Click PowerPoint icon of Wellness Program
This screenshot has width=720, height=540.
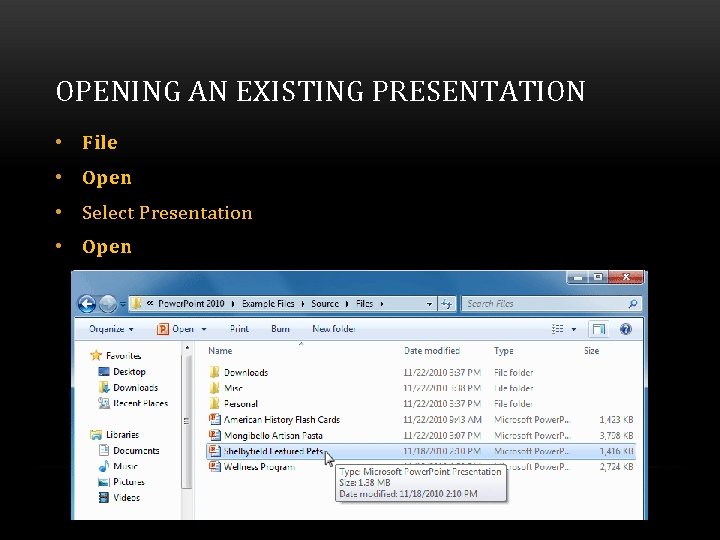pos(214,467)
